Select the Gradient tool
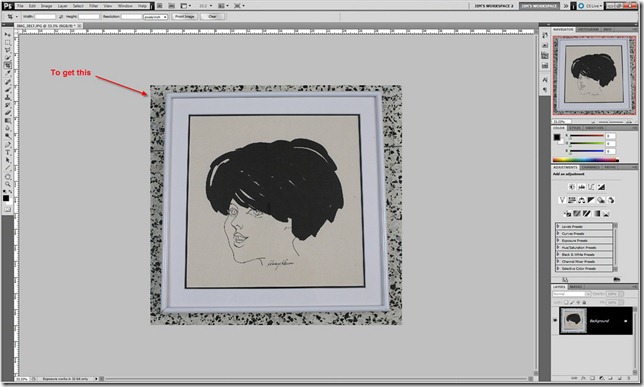Screen dimensions: 644x387 [7, 120]
